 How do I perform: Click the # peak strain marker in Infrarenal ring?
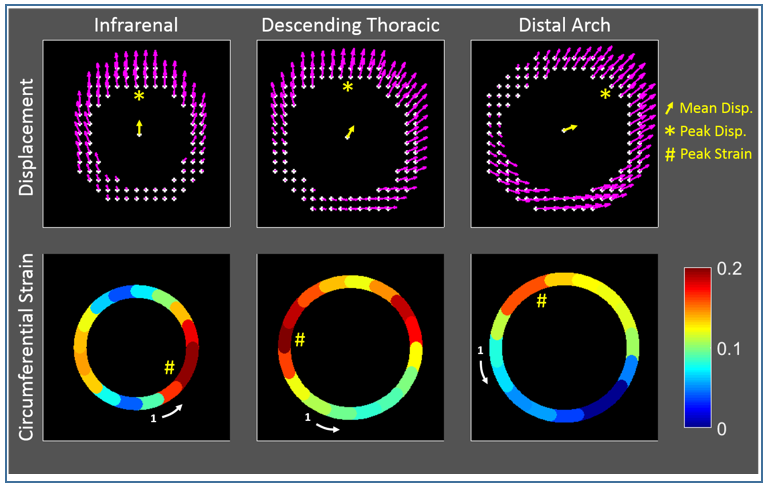click(170, 368)
